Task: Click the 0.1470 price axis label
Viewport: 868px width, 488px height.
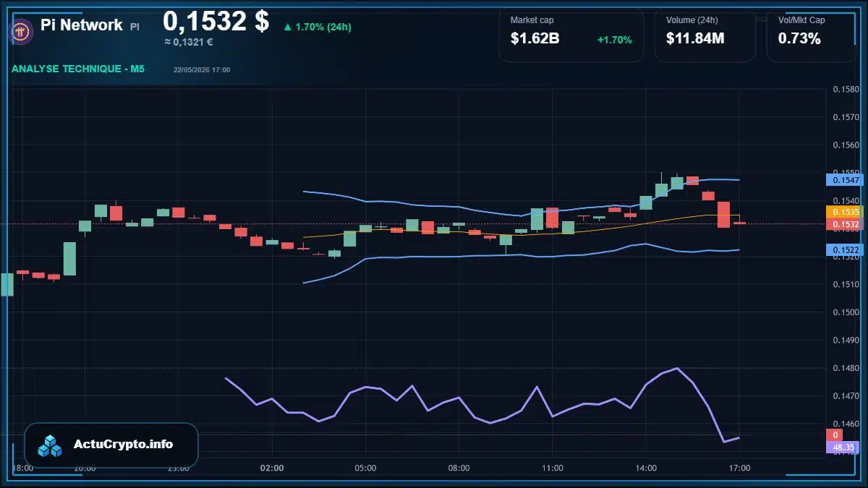Action: [x=846, y=396]
